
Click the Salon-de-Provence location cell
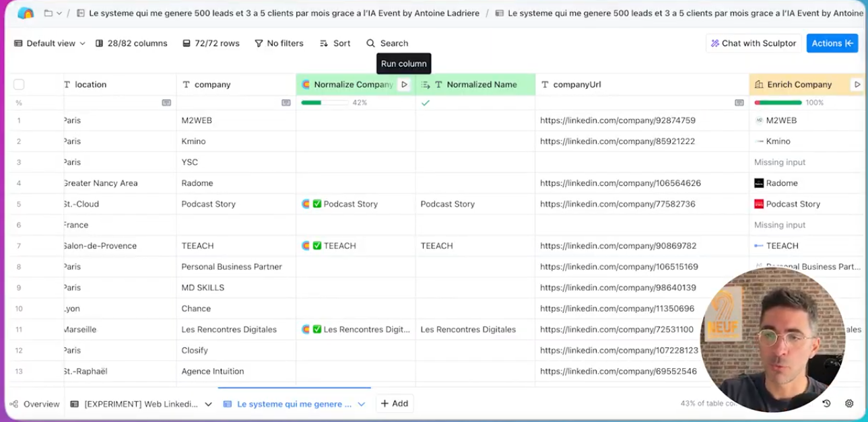pyautogui.click(x=120, y=246)
